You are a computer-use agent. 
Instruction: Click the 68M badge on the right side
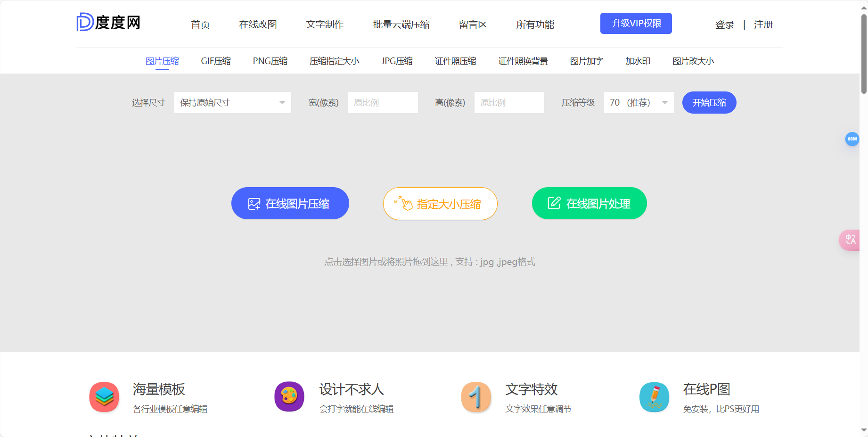(x=852, y=139)
